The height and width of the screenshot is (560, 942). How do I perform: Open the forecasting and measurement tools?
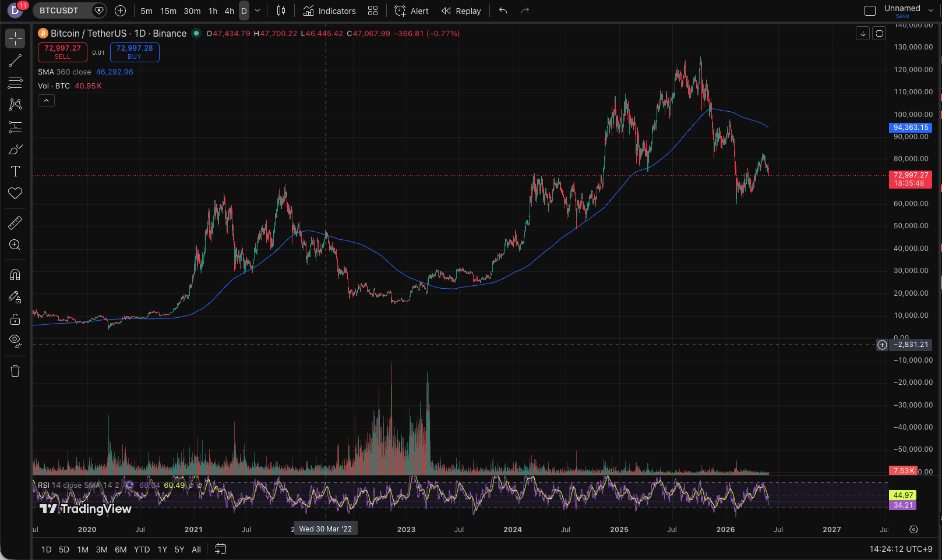pyautogui.click(x=15, y=127)
